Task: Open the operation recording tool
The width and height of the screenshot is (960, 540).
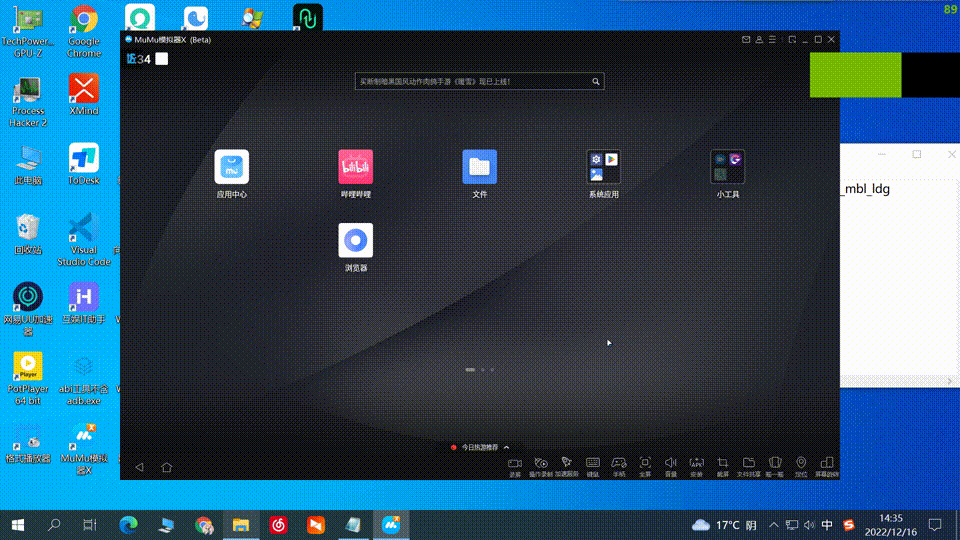Action: pos(541,463)
